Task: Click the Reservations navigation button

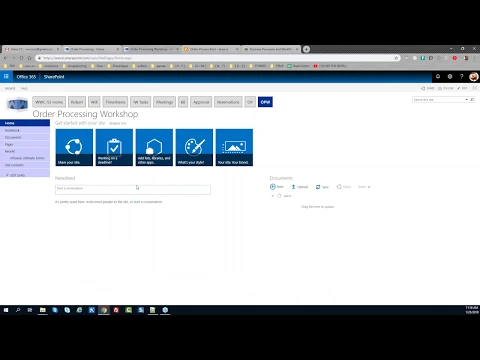Action: (228, 102)
